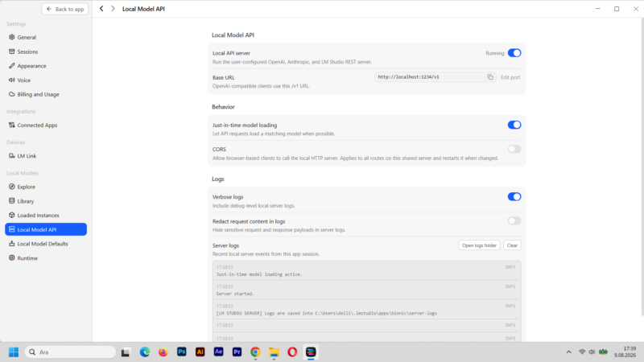Click the Local Model Defaults icon
Screen dimensions: 644x362
click(x=11, y=244)
